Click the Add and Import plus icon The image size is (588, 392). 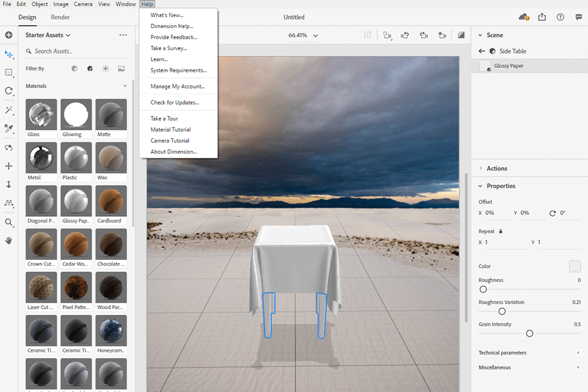(9, 35)
